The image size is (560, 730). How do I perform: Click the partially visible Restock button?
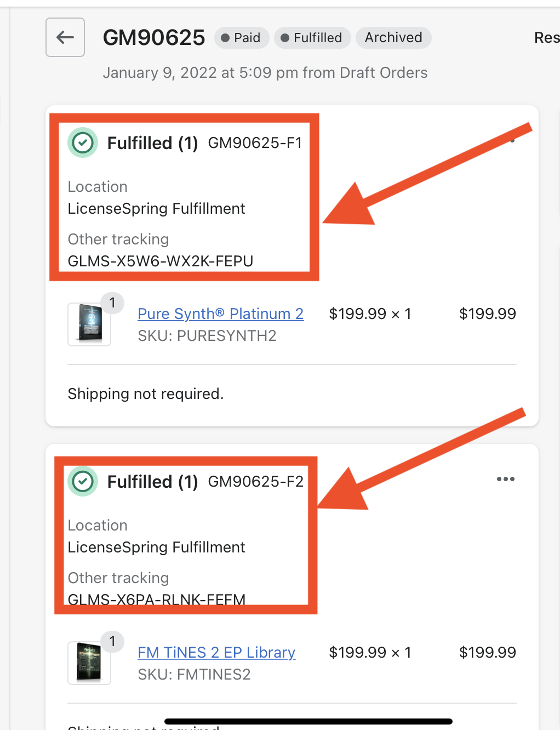pyautogui.click(x=547, y=38)
